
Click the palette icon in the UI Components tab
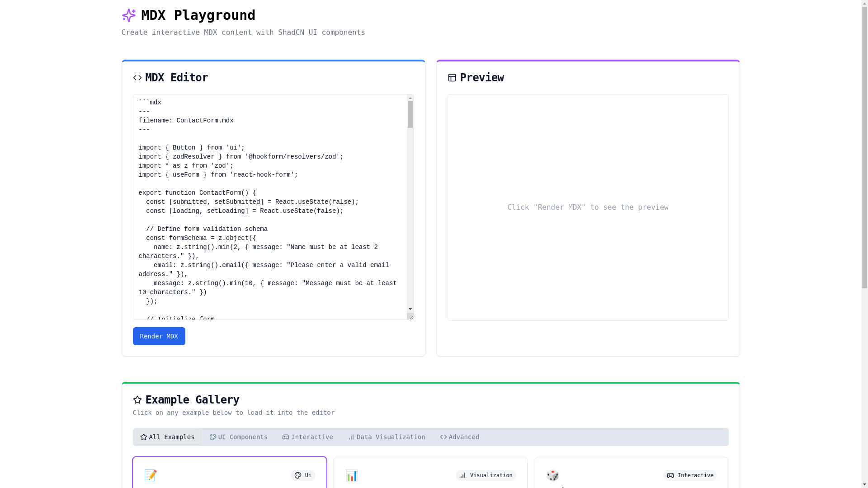tap(213, 437)
